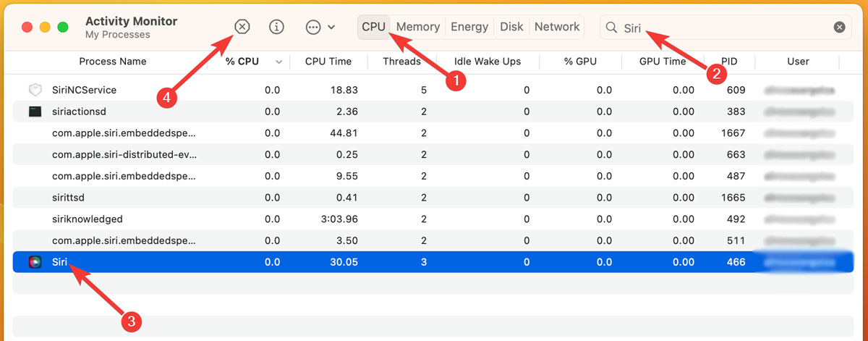The image size is (868, 341).
Task: Click CPU time value 18.83
Action: coord(344,90)
